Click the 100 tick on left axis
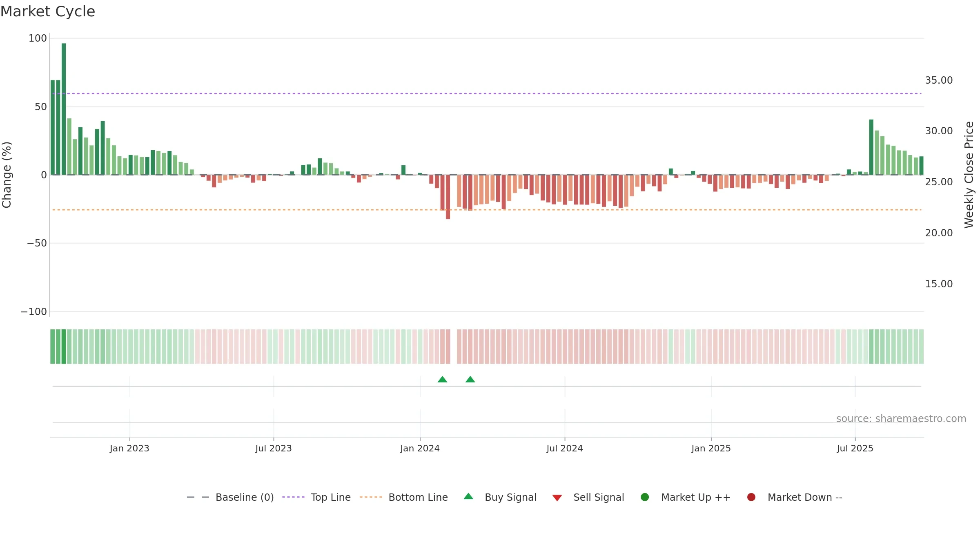The height and width of the screenshot is (551, 980). tap(38, 38)
